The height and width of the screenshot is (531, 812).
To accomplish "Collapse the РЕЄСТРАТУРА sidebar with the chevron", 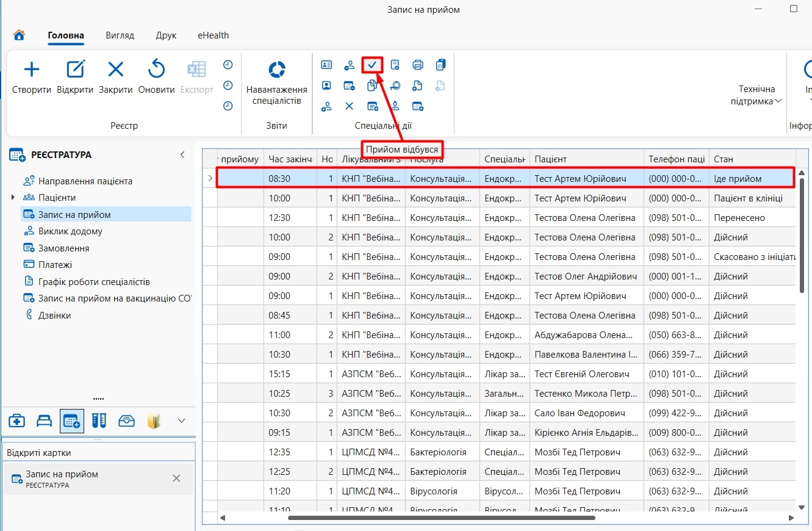I will pos(182,155).
